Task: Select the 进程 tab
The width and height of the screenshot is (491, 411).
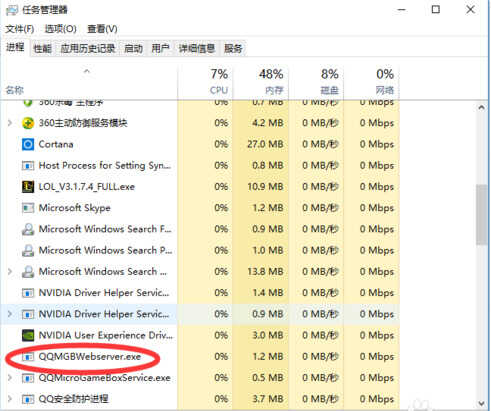Action: (15, 48)
